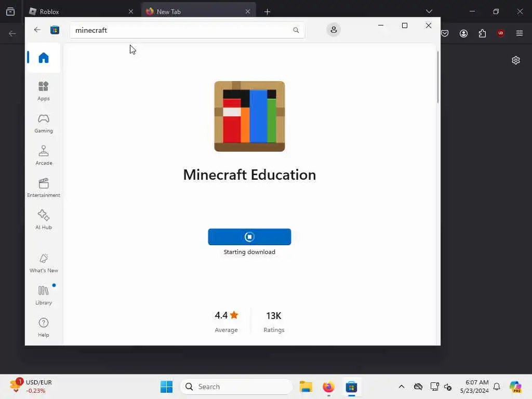532x399 pixels.
Task: Stop the Minecraft Education download
Action: [x=249, y=237]
